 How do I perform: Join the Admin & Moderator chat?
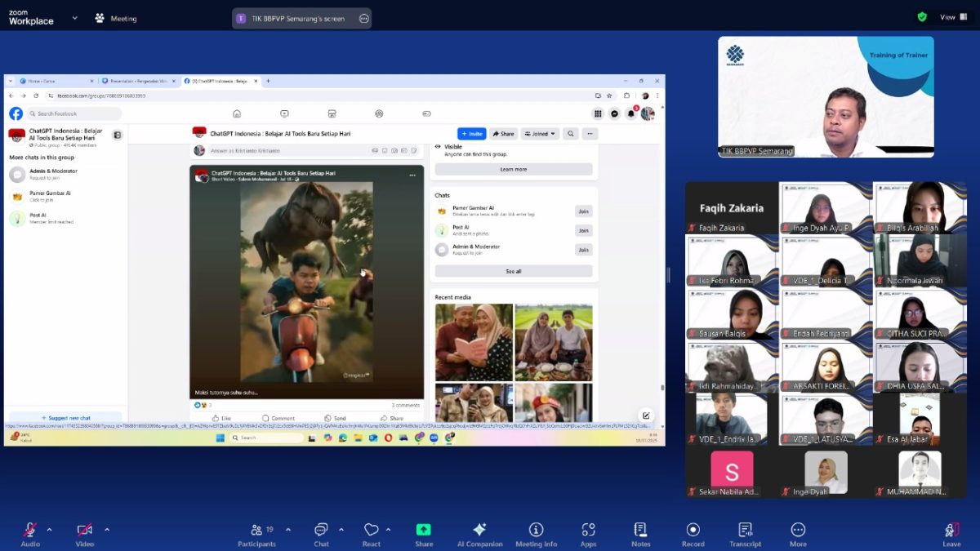point(583,250)
